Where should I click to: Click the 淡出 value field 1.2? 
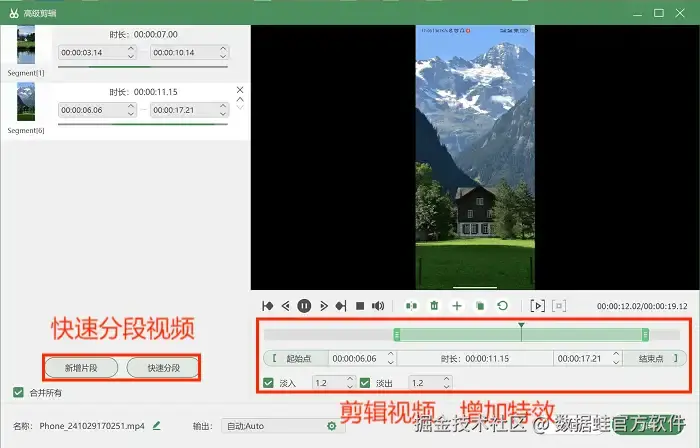(x=430, y=383)
